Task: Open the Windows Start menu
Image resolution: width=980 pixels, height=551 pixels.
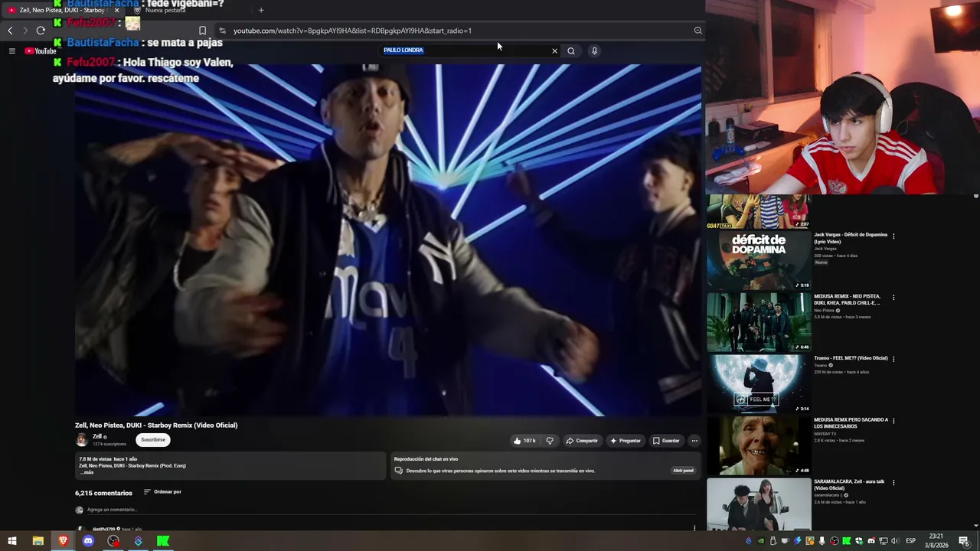Action: point(12,541)
